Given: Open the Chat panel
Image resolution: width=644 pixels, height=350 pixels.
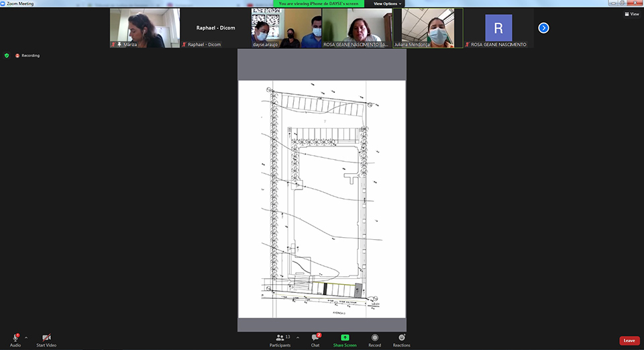Looking at the screenshot, I should pos(315,338).
